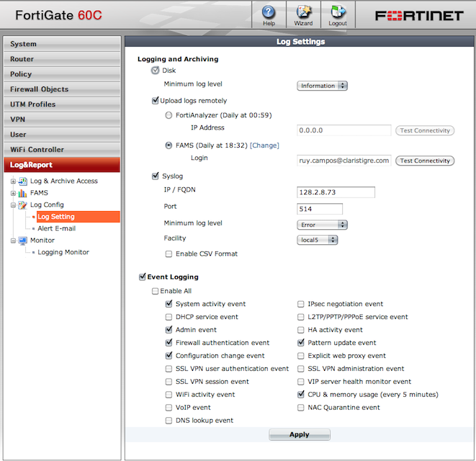The width and height of the screenshot is (476, 461).
Task: Open the System menu section
Action: click(62, 44)
